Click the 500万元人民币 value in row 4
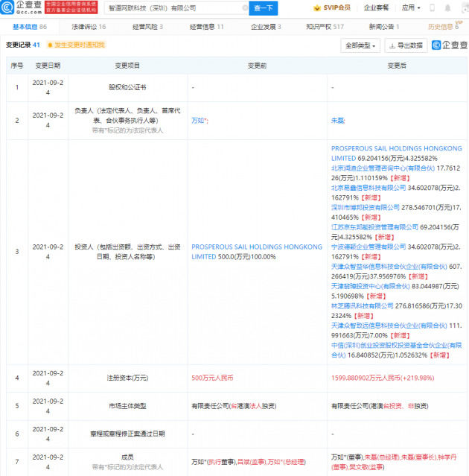 (x=212, y=378)
